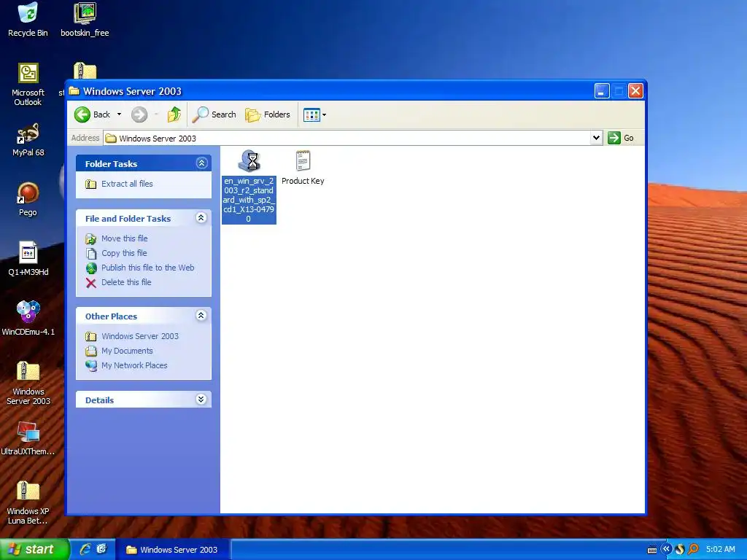
Task: Select the Windows Server 2003 zip on the desktop
Action: (28, 384)
